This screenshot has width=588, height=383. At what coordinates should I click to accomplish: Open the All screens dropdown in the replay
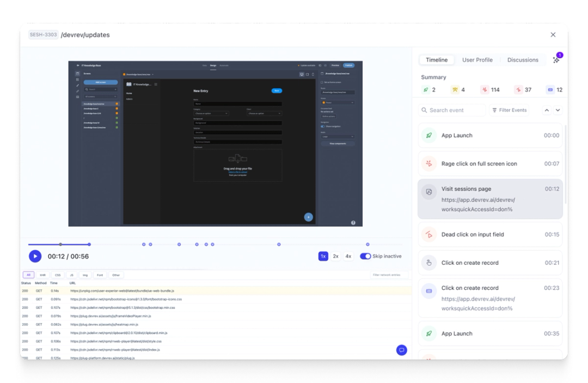[x=101, y=97]
